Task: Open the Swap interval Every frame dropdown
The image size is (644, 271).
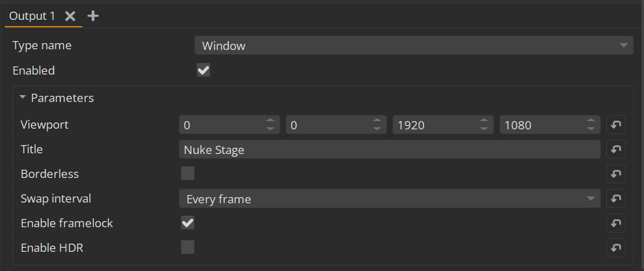Action: [390, 199]
